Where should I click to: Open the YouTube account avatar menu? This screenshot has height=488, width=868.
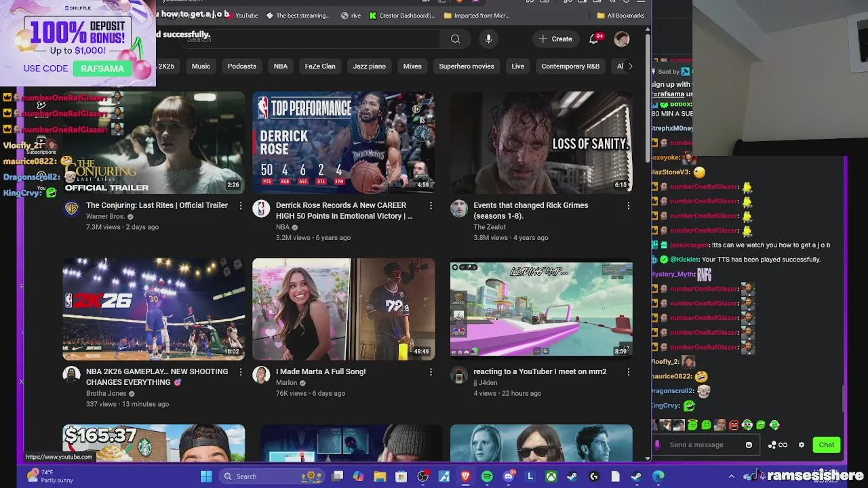pos(622,39)
